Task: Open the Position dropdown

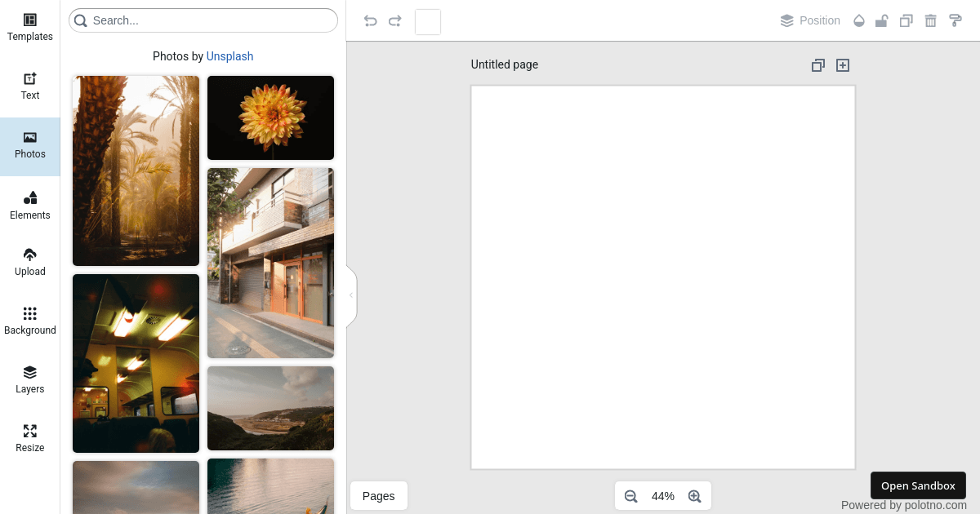Action: 810,21
